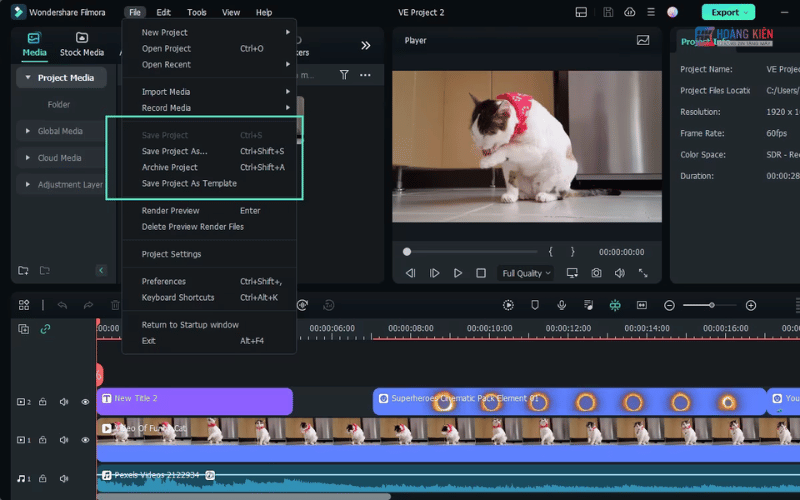
Task: Select Archive Project menu entry
Action: (170, 167)
